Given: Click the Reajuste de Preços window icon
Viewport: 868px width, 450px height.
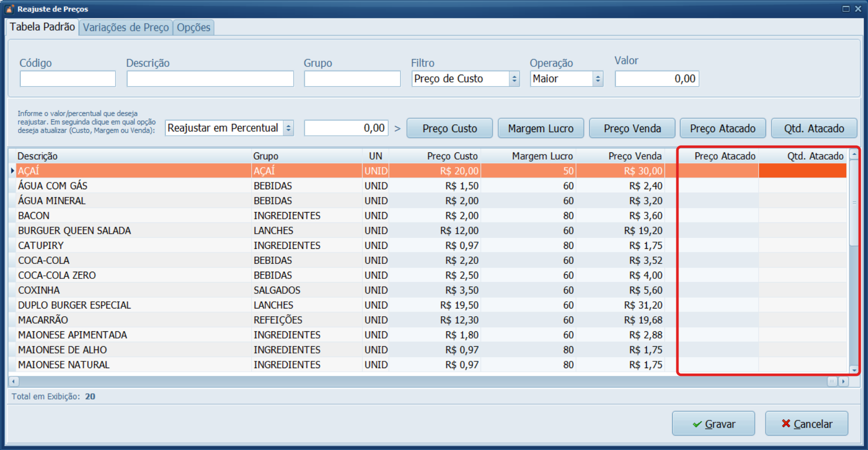Looking at the screenshot, I should click(9, 9).
